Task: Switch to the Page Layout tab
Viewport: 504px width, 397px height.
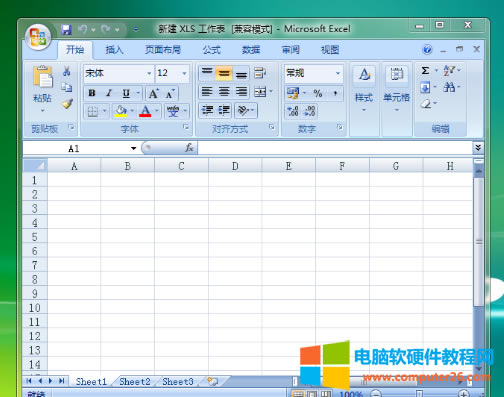Action: click(163, 50)
